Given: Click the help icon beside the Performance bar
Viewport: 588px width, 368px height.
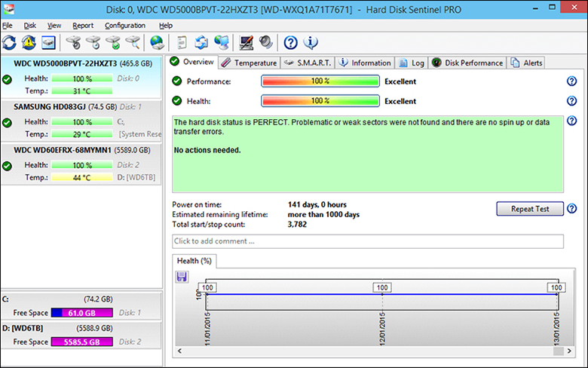Looking at the screenshot, I should (x=571, y=81).
